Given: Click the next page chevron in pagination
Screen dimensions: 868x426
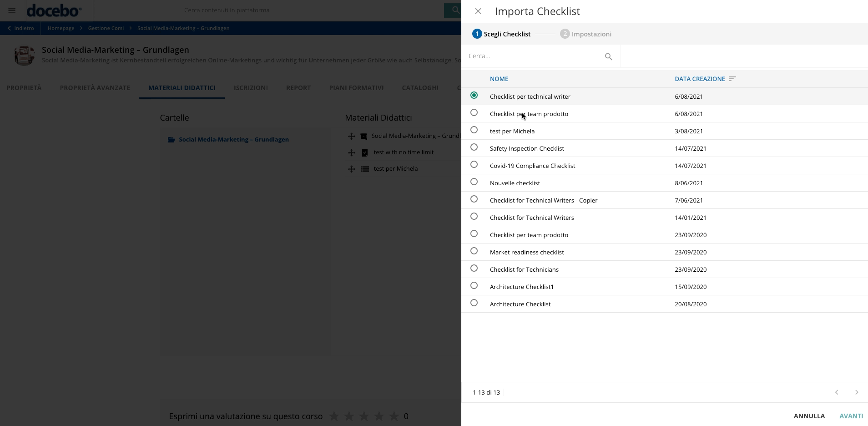Looking at the screenshot, I should pos(857,392).
